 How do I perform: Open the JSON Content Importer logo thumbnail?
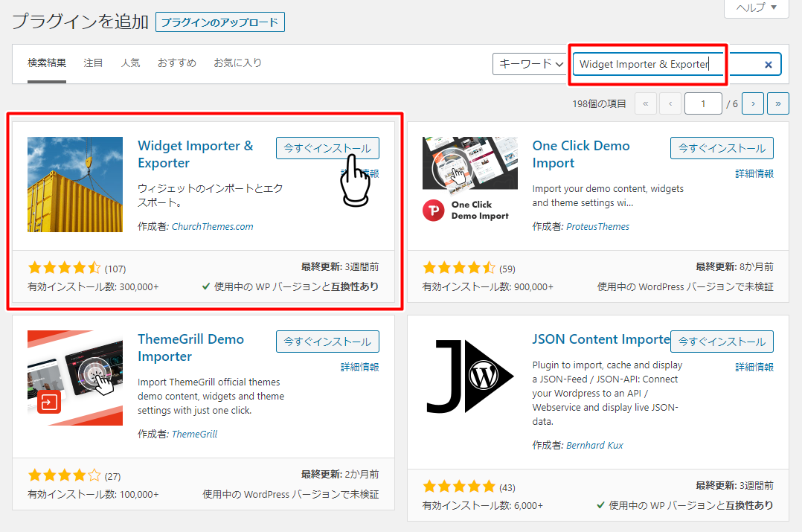point(470,376)
